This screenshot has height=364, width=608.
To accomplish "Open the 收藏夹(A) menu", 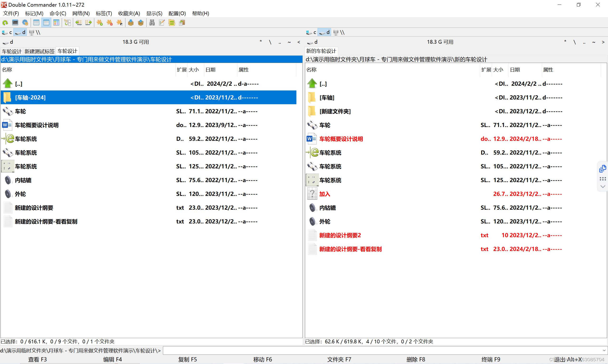I will [x=129, y=14].
